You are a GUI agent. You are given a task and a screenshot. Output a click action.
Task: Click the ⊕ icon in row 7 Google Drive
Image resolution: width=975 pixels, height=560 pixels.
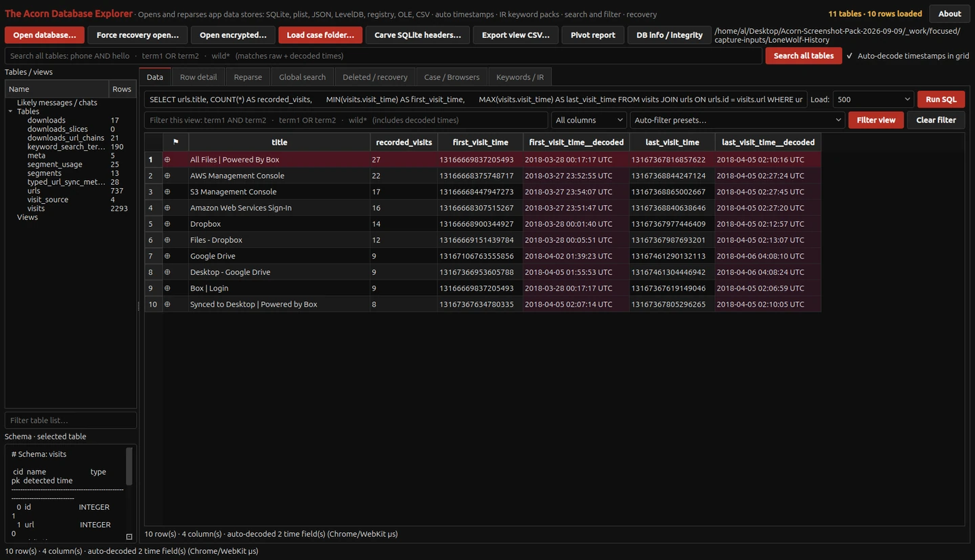coord(167,256)
